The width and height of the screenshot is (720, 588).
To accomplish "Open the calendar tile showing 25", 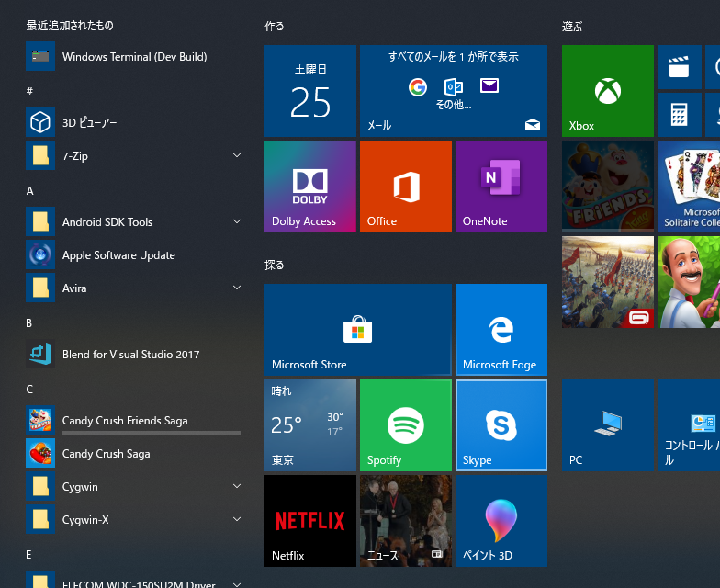I will coord(310,91).
